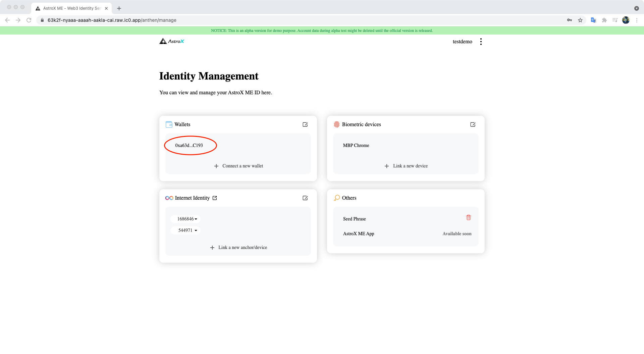The width and height of the screenshot is (644, 354).
Task: Click the Seed Phrase entry
Action: 354,219
